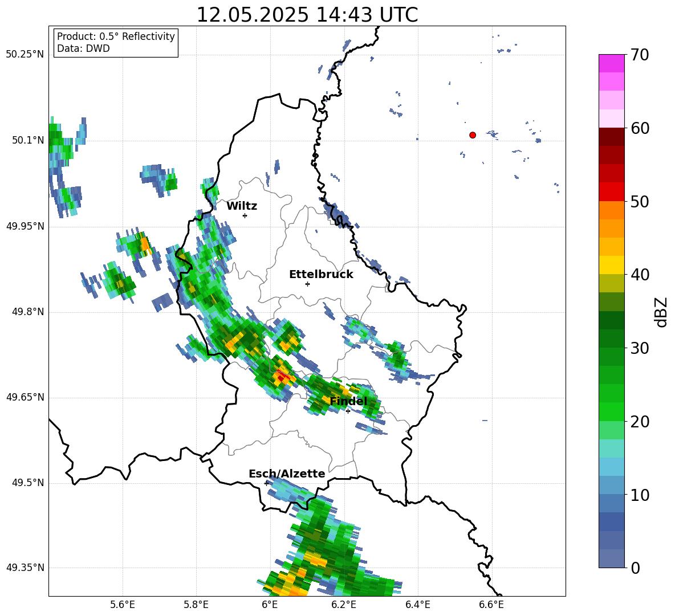Click the yellow colorbar segment at 40
Viewport: 675px width, 616px height.
click(x=612, y=265)
